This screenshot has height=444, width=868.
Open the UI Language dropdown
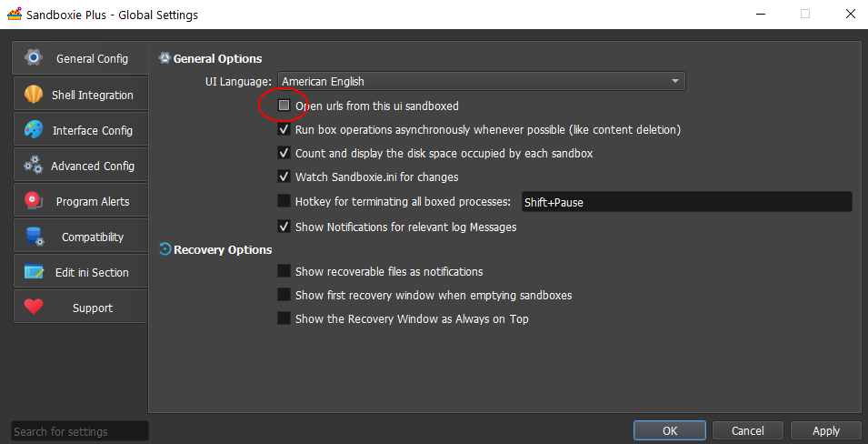(x=481, y=82)
